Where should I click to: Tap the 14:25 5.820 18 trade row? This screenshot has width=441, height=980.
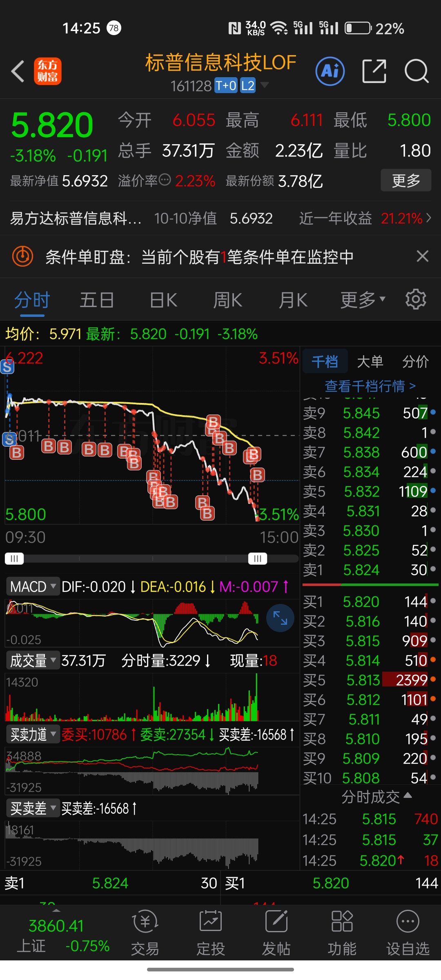[x=370, y=860]
